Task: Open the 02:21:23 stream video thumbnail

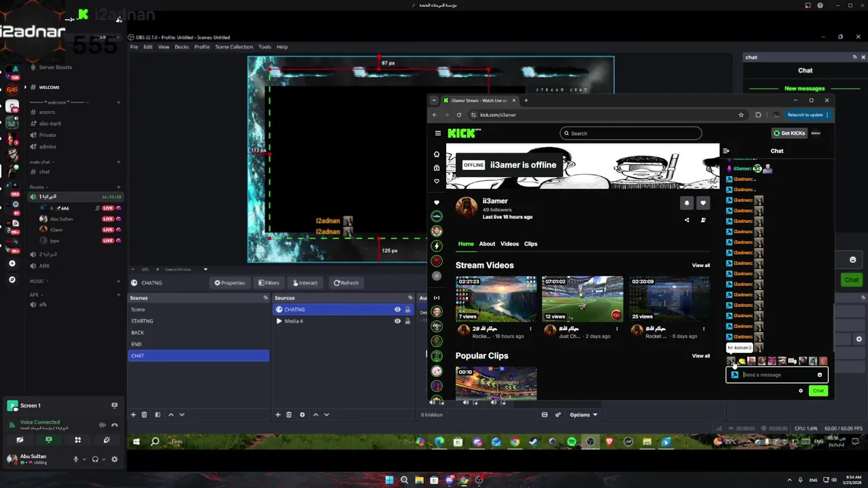Action: click(496, 299)
